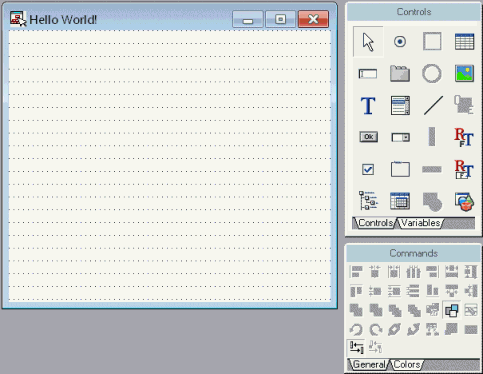Open the General commands tab
Screen dimensions: 483x374
pos(369,364)
